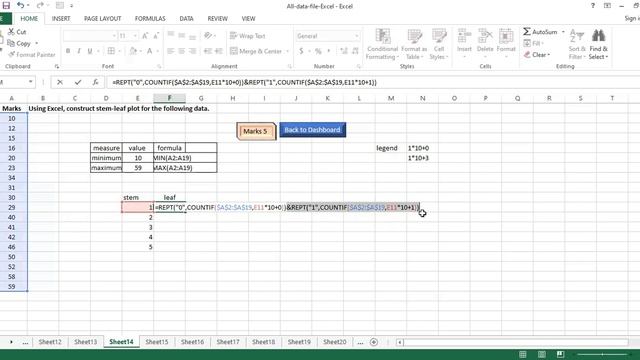
Task: Open the Merge & Center dropdown arrow
Action: tap(287, 51)
